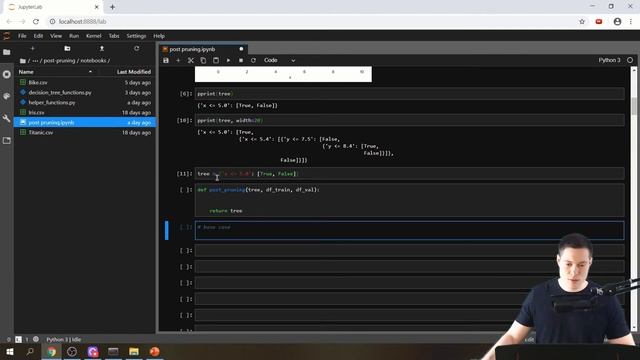Open the View menu
Image resolution: width=640 pixels, height=360 pixels.
coord(56,36)
